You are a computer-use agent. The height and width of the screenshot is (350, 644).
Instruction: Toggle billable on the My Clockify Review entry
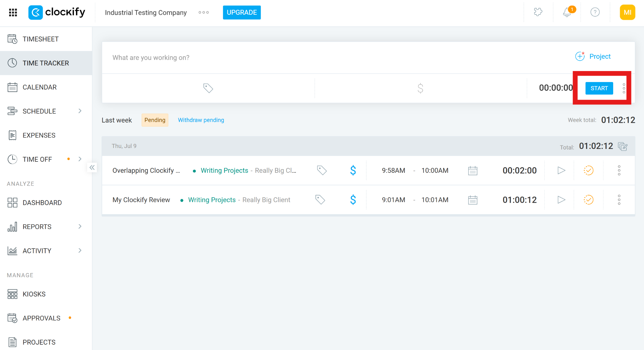tap(353, 200)
